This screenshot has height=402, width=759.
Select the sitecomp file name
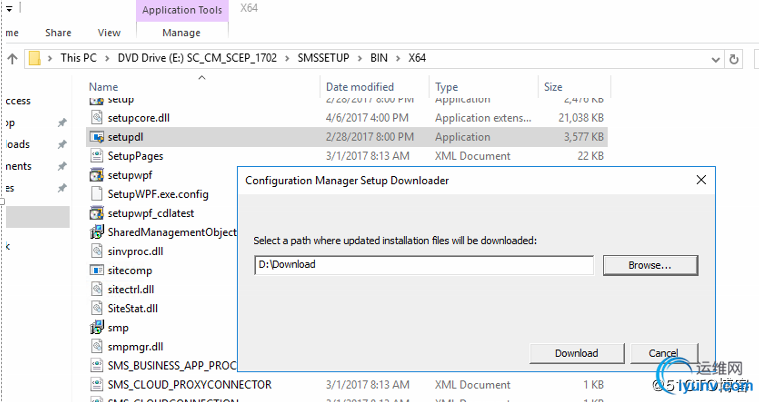tap(130, 270)
